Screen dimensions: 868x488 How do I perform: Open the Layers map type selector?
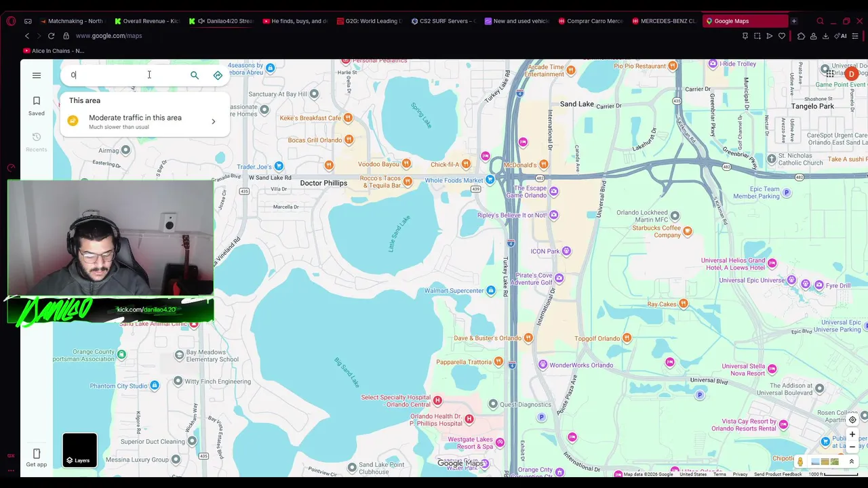pyautogui.click(x=80, y=451)
